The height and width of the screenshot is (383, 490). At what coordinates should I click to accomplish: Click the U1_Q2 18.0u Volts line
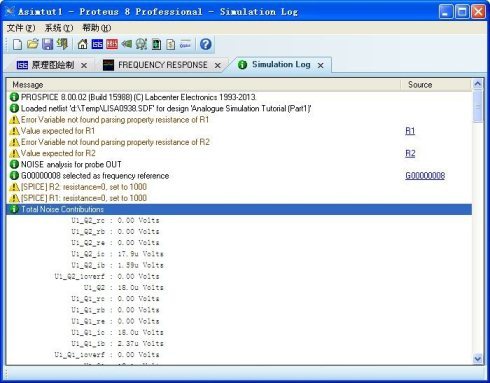click(x=123, y=287)
